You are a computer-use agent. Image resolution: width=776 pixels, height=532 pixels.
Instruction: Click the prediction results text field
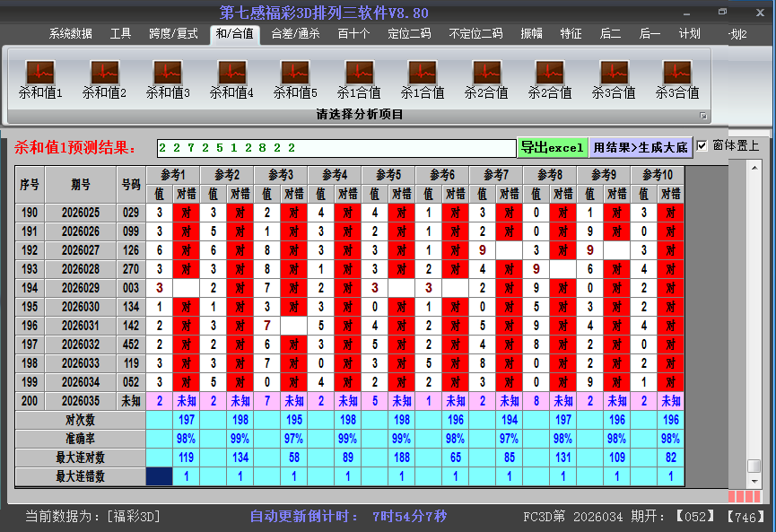tap(336, 148)
